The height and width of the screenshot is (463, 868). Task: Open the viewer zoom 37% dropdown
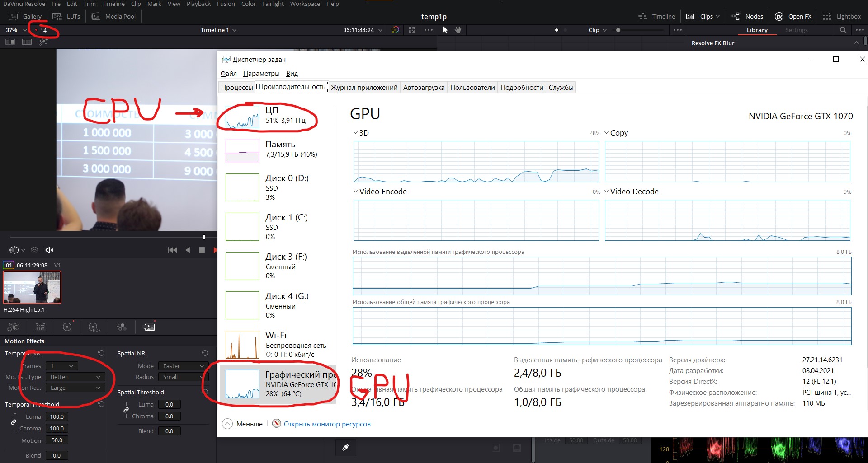pyautogui.click(x=16, y=30)
